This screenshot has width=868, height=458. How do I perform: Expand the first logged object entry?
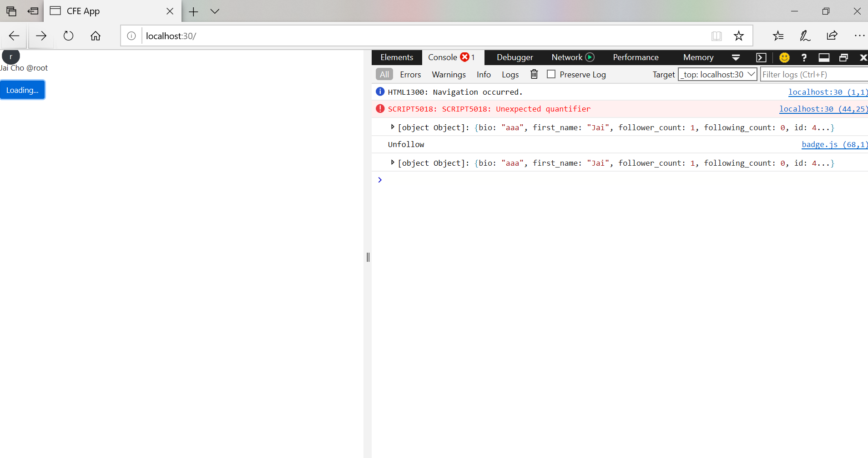point(392,127)
